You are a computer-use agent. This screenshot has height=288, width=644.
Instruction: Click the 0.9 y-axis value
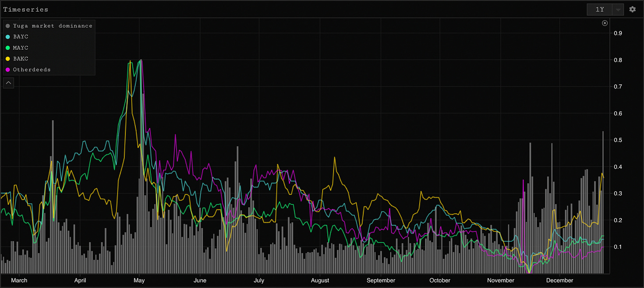point(617,33)
